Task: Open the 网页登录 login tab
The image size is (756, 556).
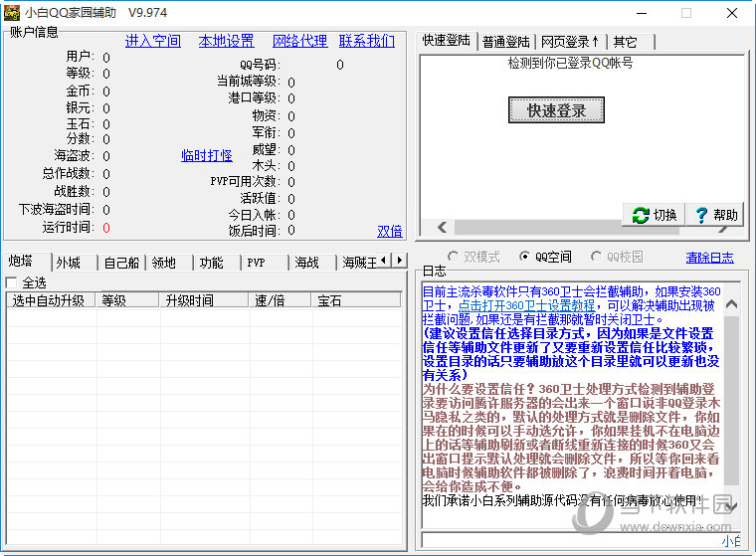Action: [570, 42]
